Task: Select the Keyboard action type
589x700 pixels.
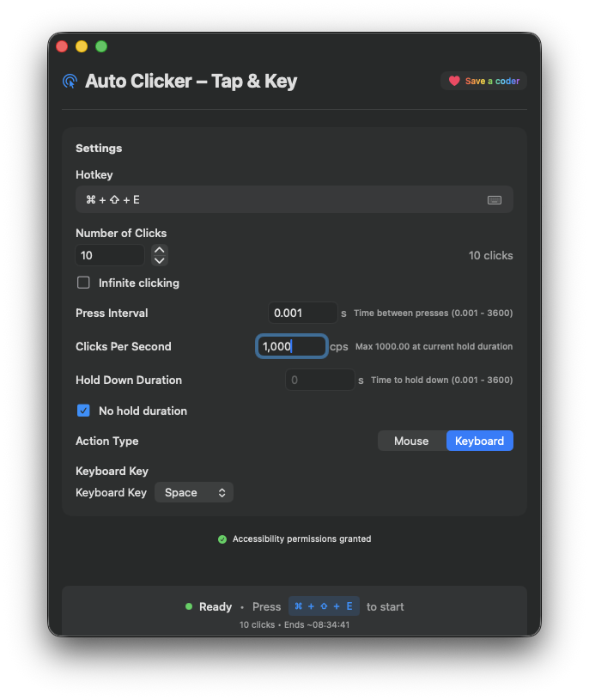Action: click(x=479, y=441)
